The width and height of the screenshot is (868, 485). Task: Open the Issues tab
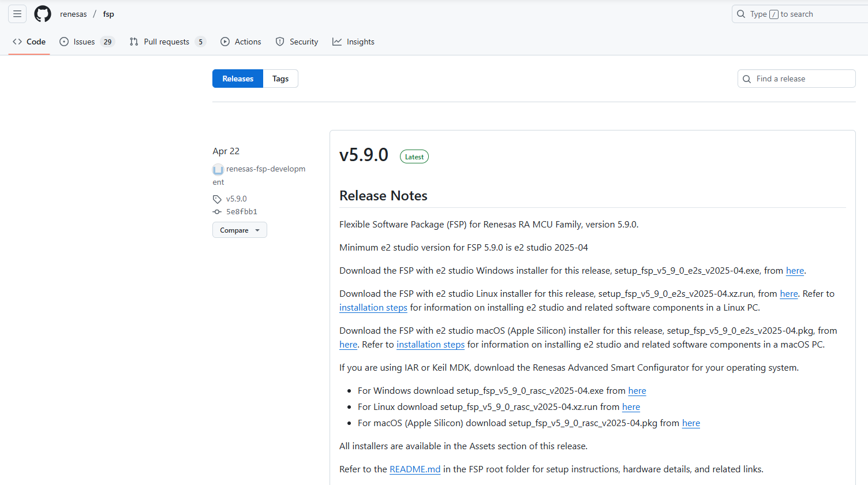87,42
